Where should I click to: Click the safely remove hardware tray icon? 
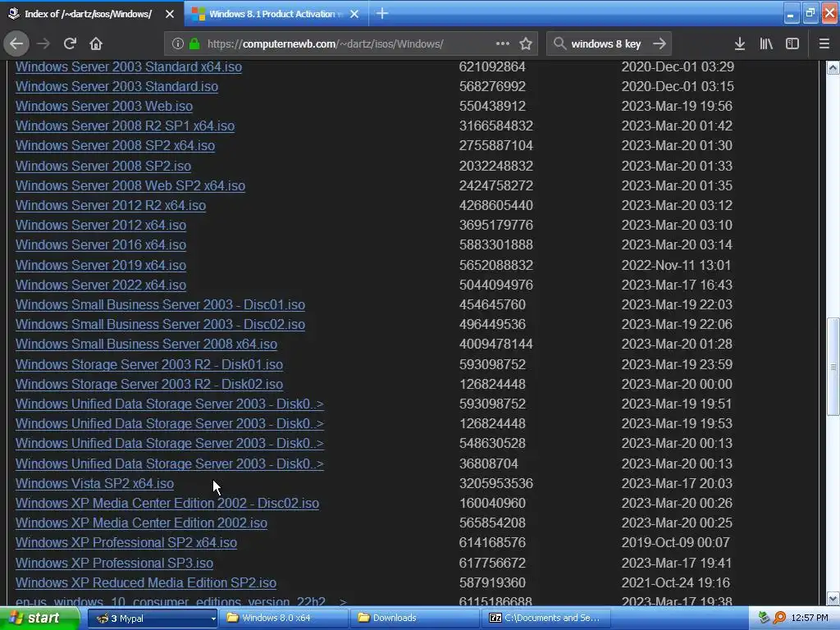764,619
